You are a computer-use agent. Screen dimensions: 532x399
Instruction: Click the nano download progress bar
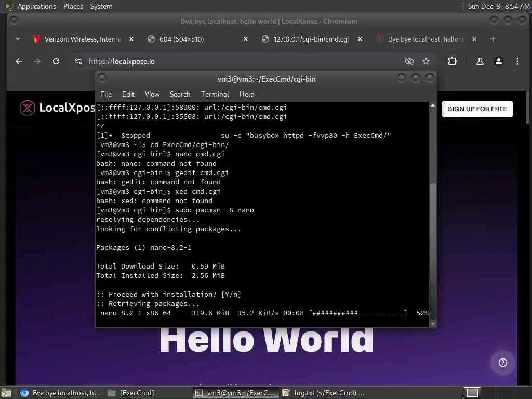tap(357, 313)
